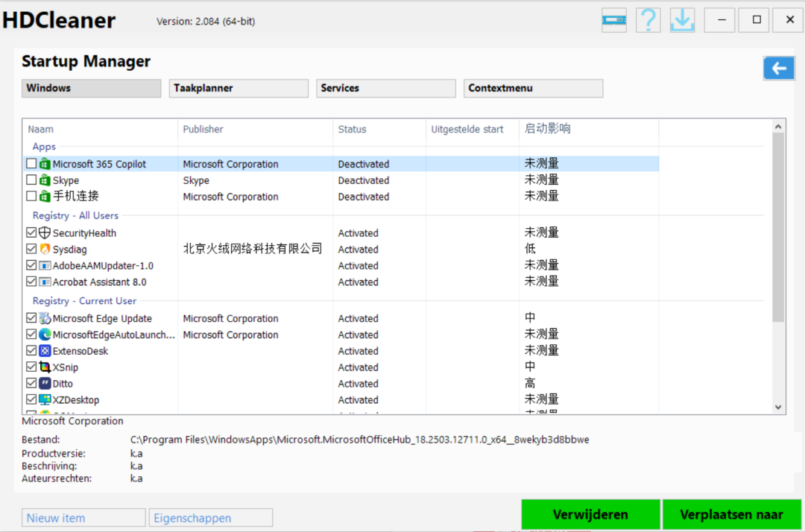Viewport: 805px width, 532px height.
Task: Click the Acrobat Assistant 8.0 icon
Action: pyautogui.click(x=45, y=282)
